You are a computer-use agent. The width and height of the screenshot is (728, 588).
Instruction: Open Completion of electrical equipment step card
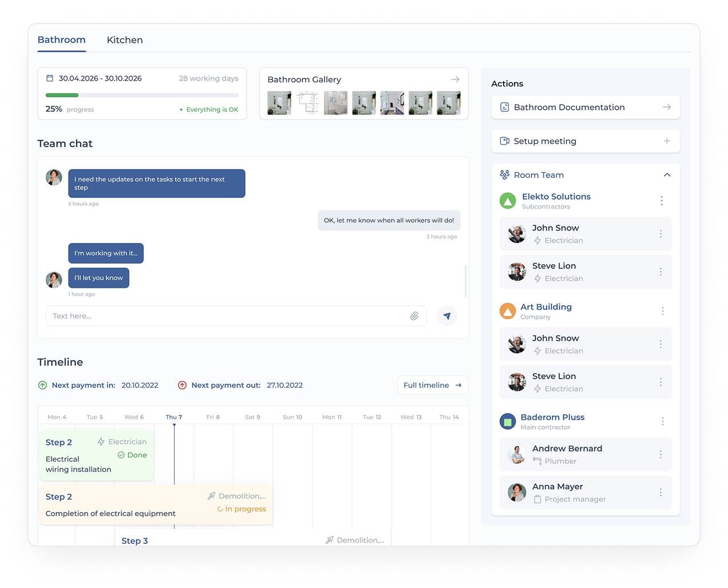(156, 505)
